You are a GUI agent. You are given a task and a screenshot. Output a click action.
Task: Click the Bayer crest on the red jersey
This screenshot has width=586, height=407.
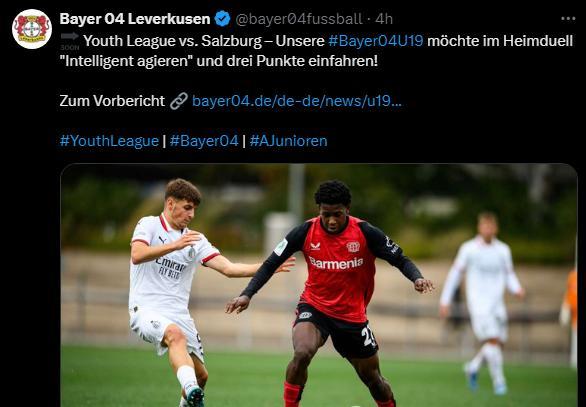click(353, 247)
